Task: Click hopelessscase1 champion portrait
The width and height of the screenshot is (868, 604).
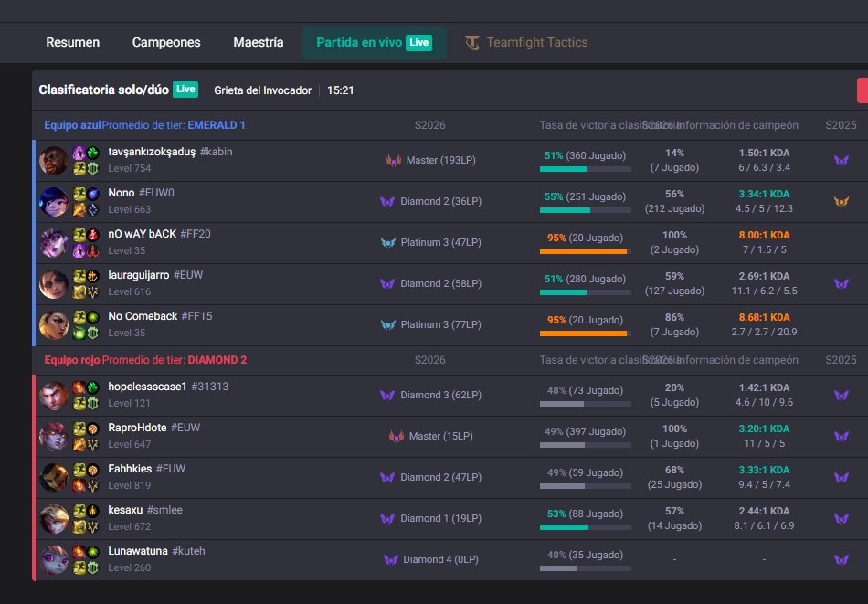Action: click(54, 396)
